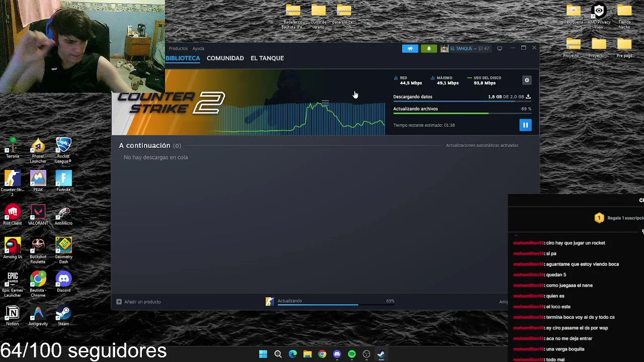644x362 pixels.
Task: Select Bautista Chrome desktop shortcut
Action: [x=38, y=284]
